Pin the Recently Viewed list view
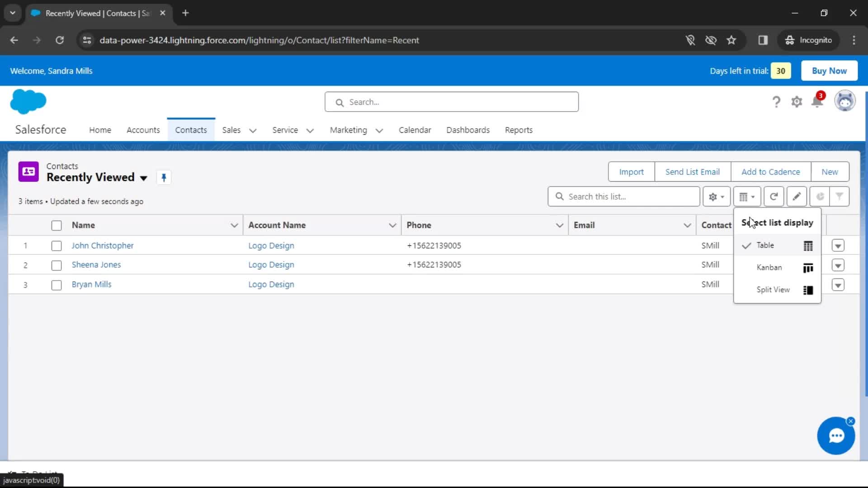The width and height of the screenshot is (868, 488). (164, 178)
